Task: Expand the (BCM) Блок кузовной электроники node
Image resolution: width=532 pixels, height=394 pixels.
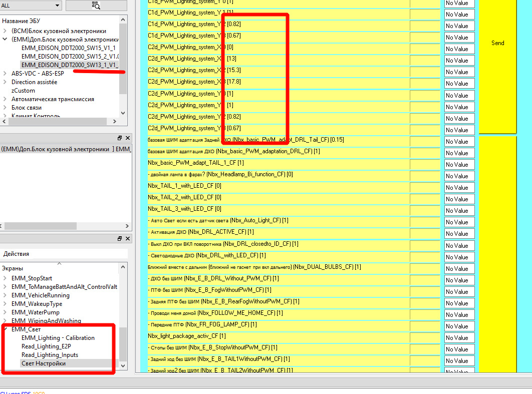Action: tap(5, 31)
